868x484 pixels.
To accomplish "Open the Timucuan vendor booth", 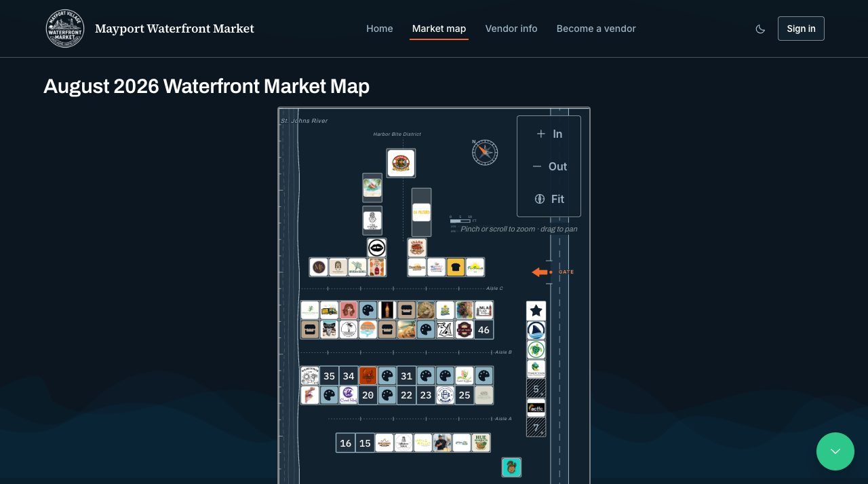I will [x=536, y=369].
